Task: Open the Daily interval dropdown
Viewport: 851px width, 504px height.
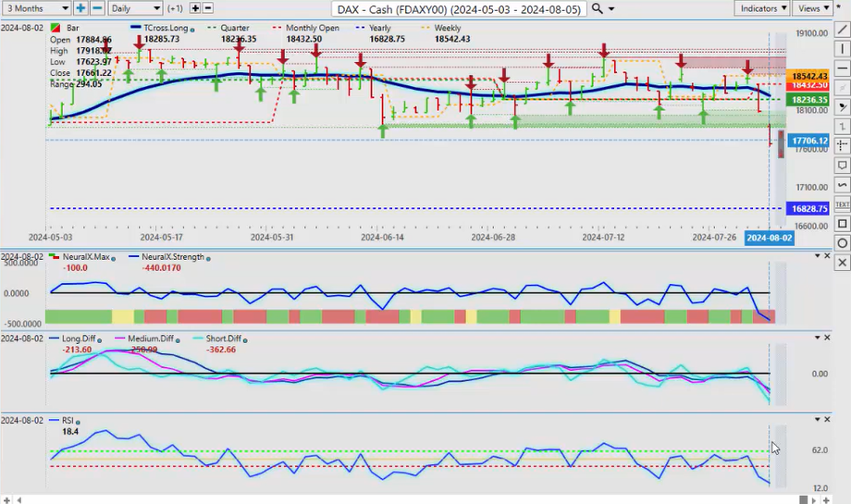Action: click(x=135, y=8)
